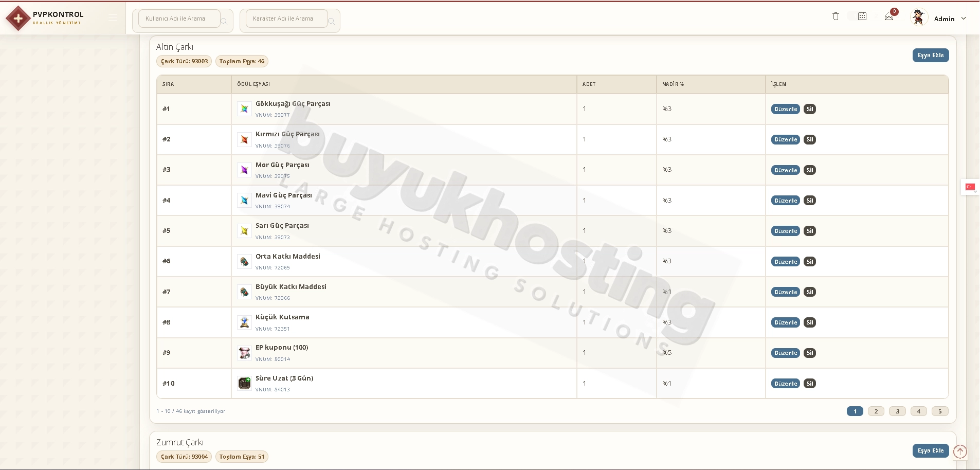Click Eşya Ekle for Altin Çarkı
Viewport: 980px width, 470px height.
(x=931, y=55)
